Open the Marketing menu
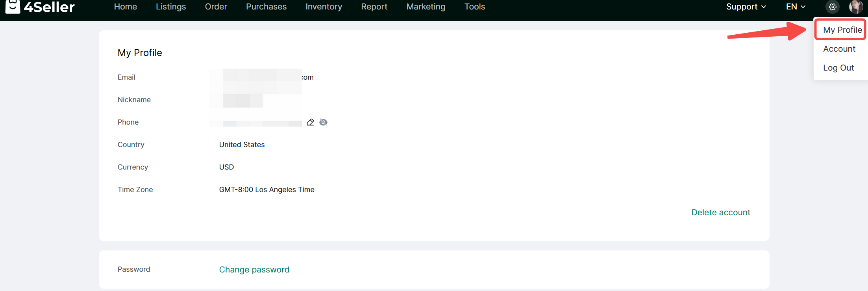Viewport: 868px width, 291px height. 426,7
